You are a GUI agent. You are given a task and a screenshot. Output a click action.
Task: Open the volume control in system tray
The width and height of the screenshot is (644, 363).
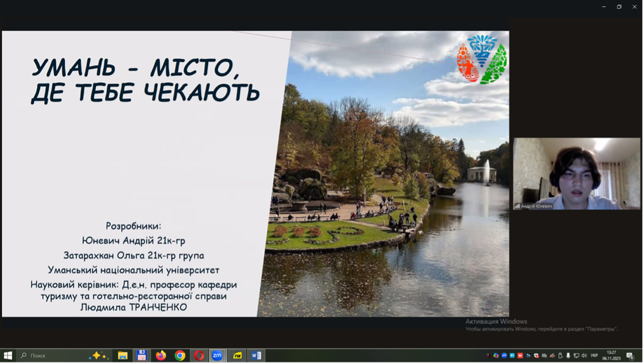pyautogui.click(x=584, y=355)
